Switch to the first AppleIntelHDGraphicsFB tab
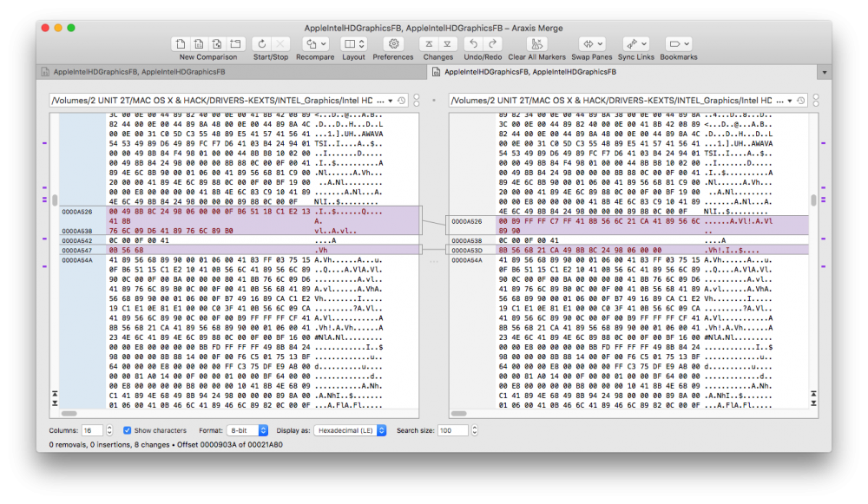Viewport: 868px width, 504px height. [x=232, y=72]
